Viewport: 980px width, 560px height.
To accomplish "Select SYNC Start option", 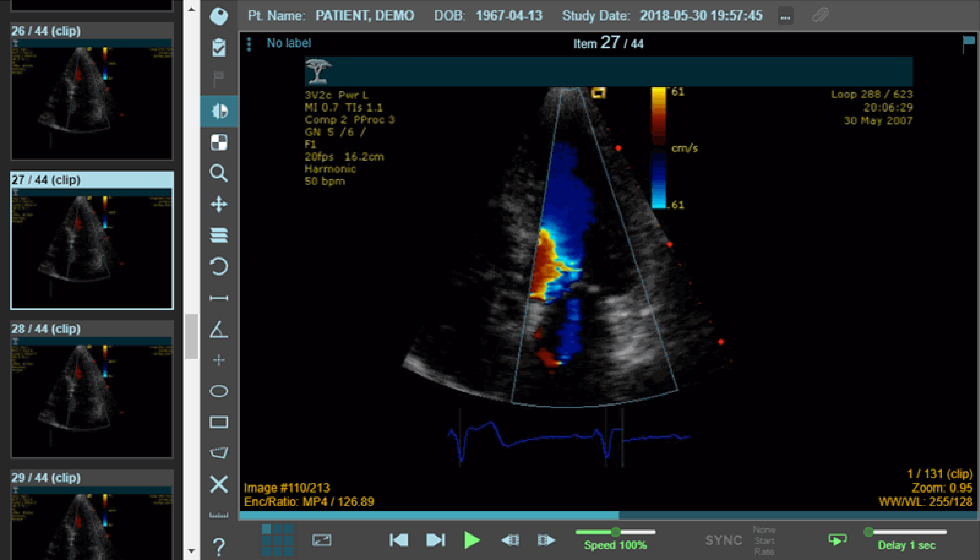I will pos(764,541).
